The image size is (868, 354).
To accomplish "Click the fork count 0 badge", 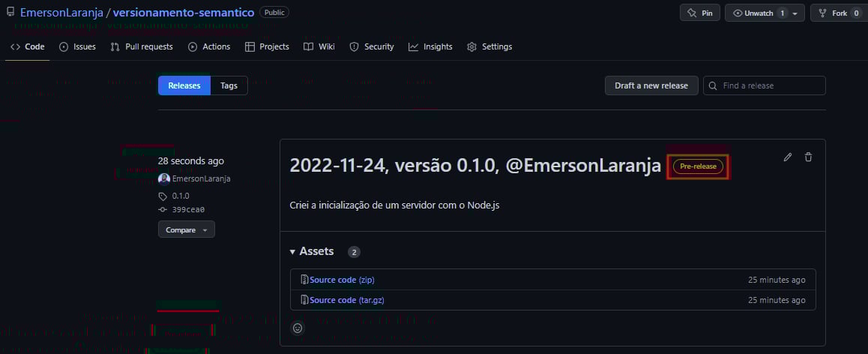I will [x=856, y=13].
